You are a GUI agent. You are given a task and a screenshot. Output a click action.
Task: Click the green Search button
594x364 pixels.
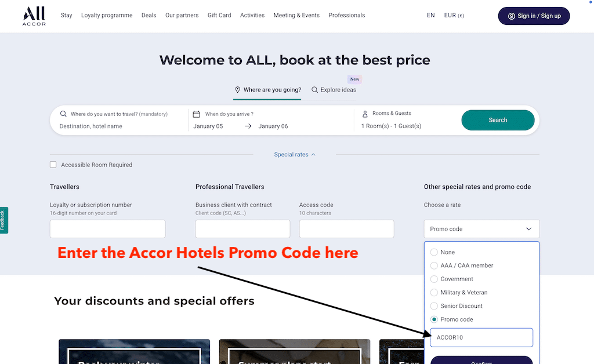498,120
